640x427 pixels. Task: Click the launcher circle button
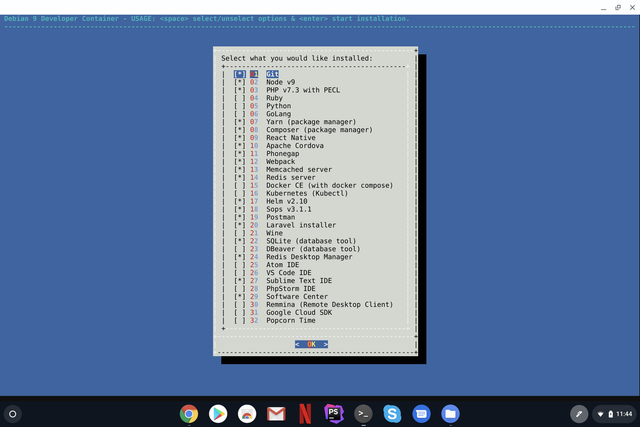(x=13, y=414)
